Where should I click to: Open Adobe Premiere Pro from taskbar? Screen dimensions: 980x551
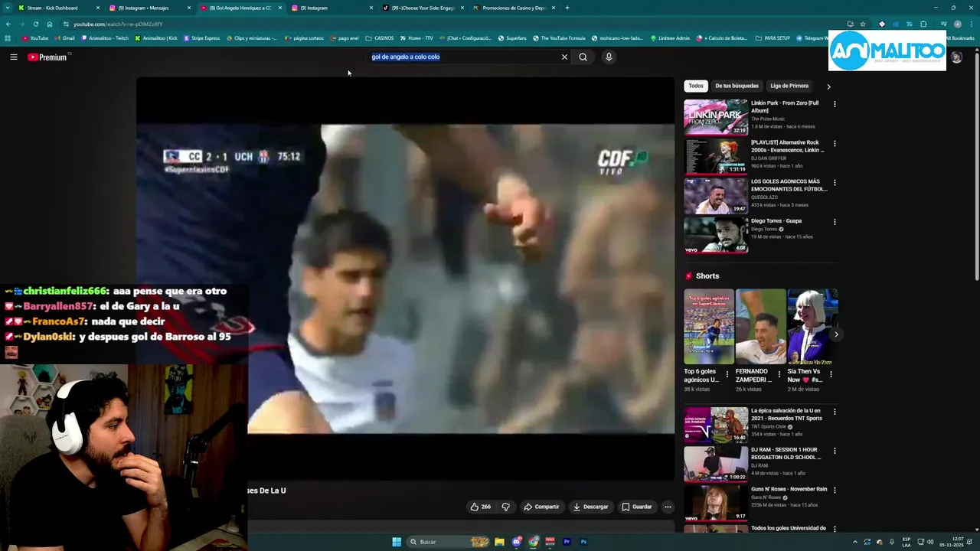pyautogui.click(x=567, y=542)
